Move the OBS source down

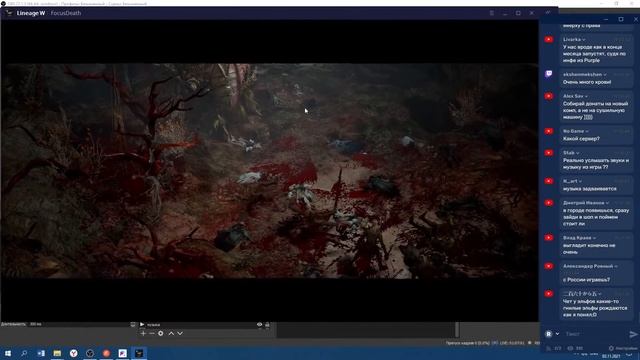(x=180, y=333)
